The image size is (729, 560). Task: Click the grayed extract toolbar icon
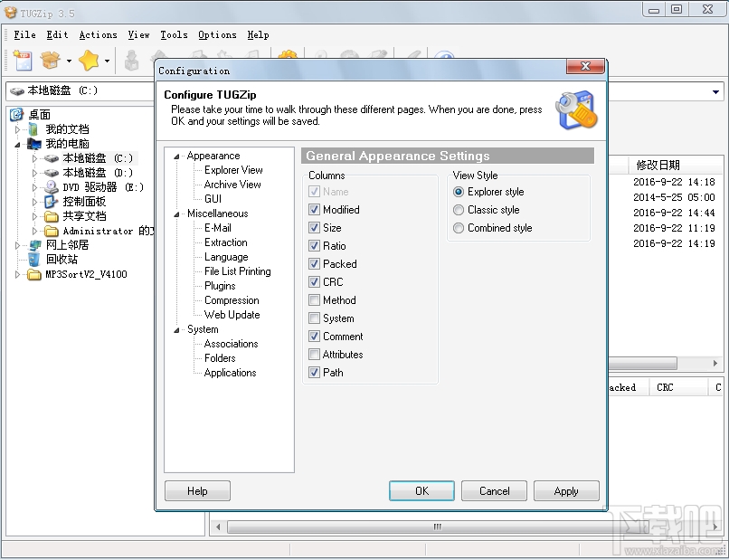(x=131, y=61)
